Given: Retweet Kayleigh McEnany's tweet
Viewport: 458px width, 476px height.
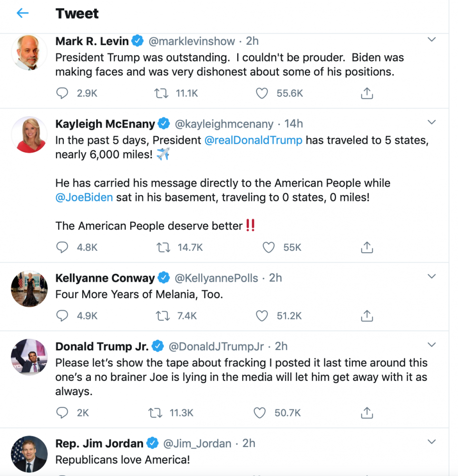Looking at the screenshot, I should point(162,248).
